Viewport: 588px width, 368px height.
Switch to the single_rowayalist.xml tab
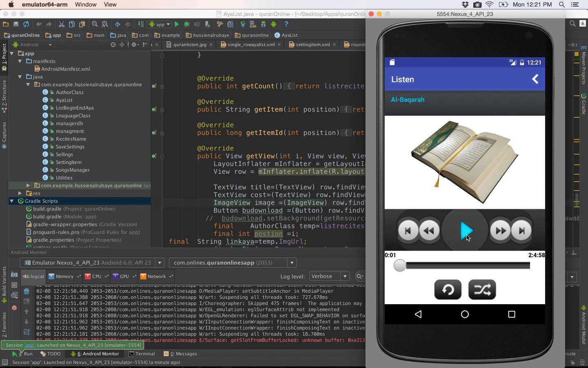pyautogui.click(x=251, y=45)
